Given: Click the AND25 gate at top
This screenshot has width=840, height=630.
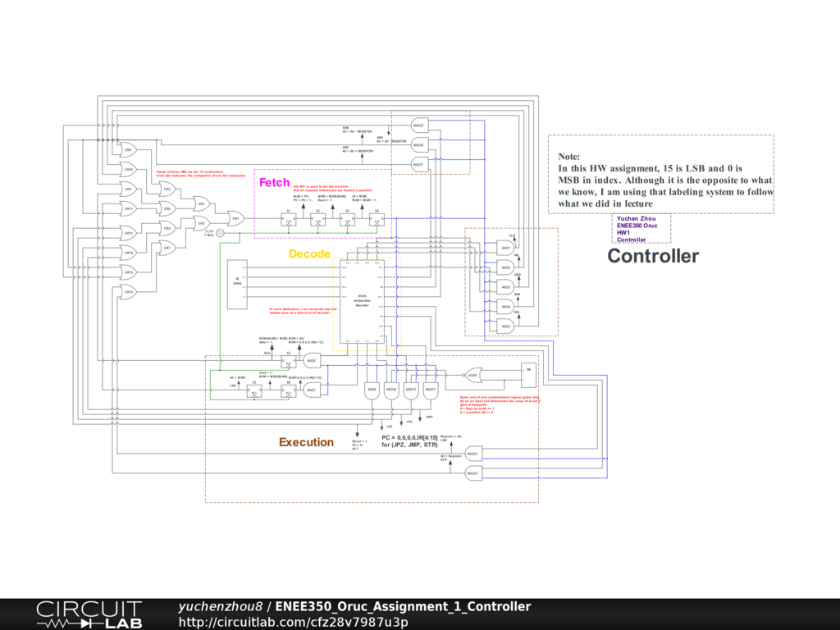Looking at the screenshot, I should coord(418,126).
